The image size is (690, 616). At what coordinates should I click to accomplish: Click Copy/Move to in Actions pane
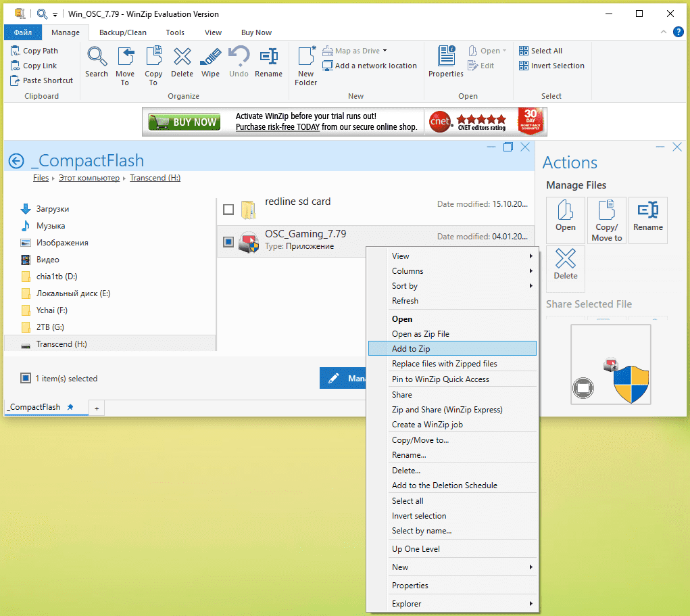click(x=607, y=220)
